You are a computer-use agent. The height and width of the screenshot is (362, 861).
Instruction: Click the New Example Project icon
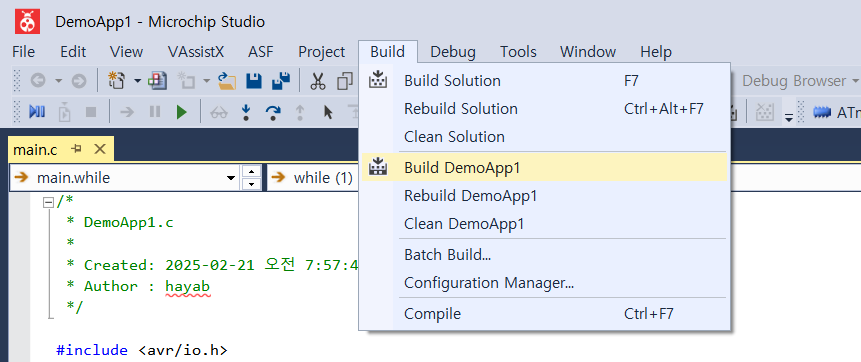[x=158, y=81]
